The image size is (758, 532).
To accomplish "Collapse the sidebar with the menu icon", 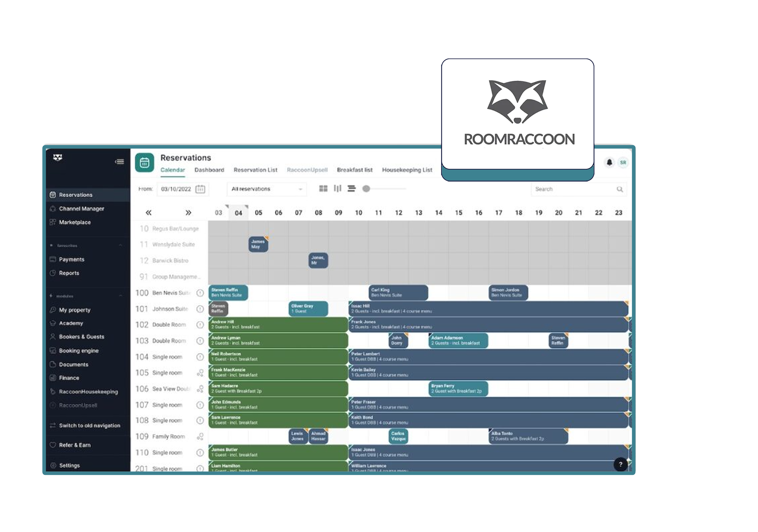I will (x=120, y=162).
